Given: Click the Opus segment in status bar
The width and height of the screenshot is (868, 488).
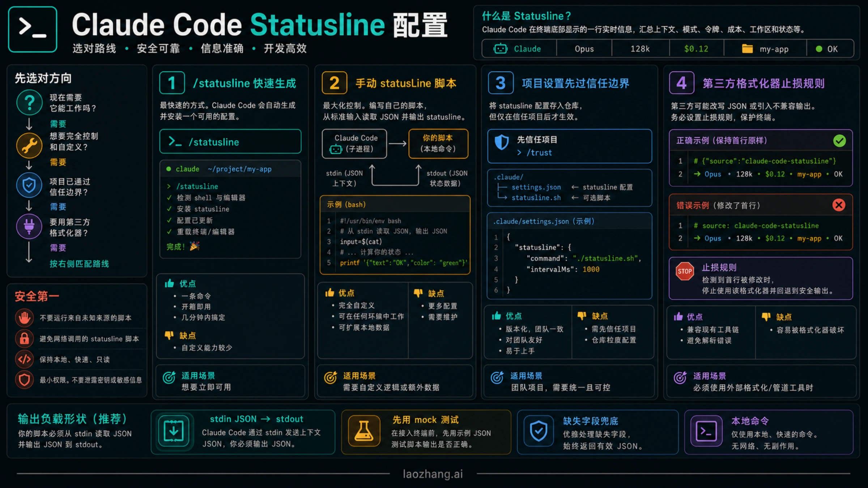Looking at the screenshot, I should (584, 49).
